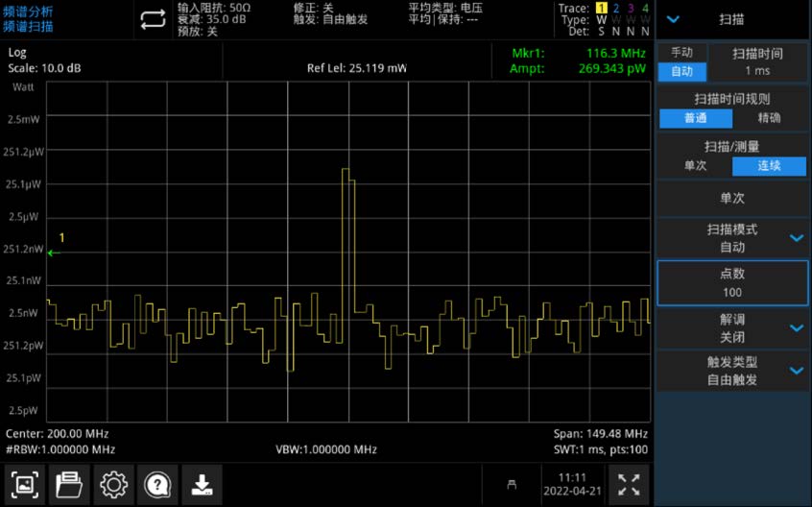Click the 点数 100 input field
The height and width of the screenshot is (507, 812).
click(732, 282)
